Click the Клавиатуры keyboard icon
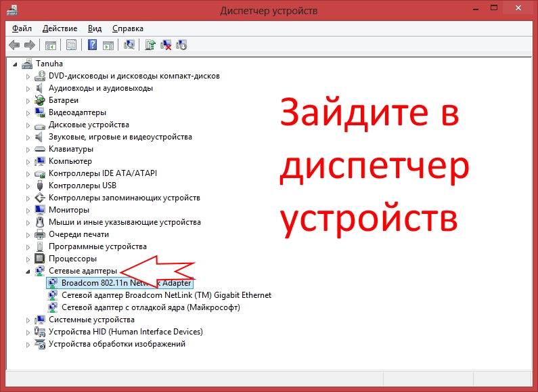The height and width of the screenshot is (392, 538). (40, 149)
